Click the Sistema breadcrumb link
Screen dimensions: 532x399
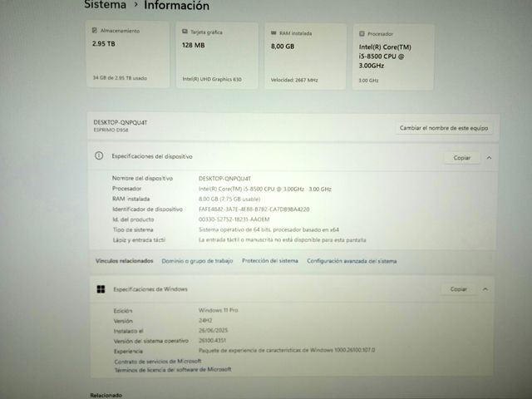pyautogui.click(x=106, y=5)
